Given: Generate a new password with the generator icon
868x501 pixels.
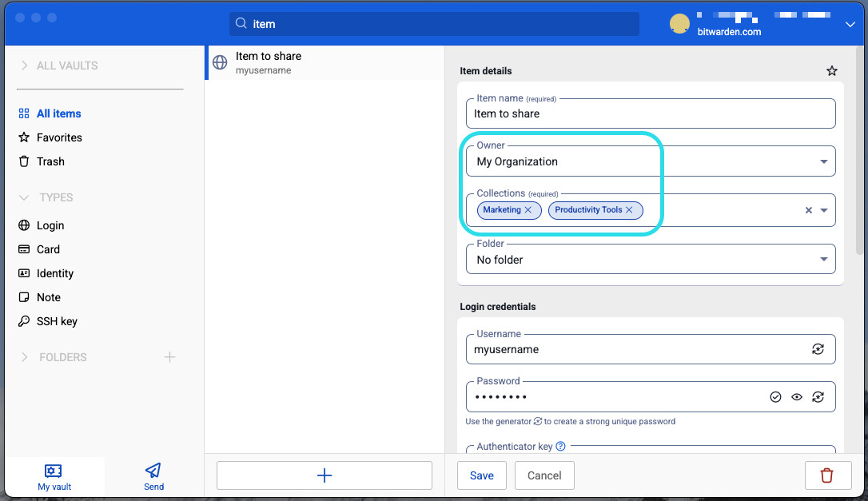Looking at the screenshot, I should [818, 397].
